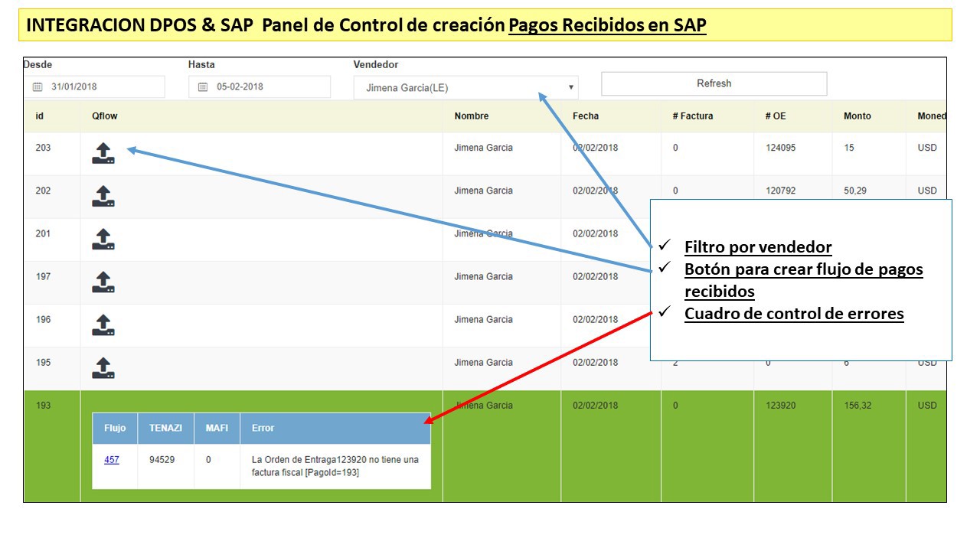
Task: Open the Desde date calendar icon
Action: 38,87
